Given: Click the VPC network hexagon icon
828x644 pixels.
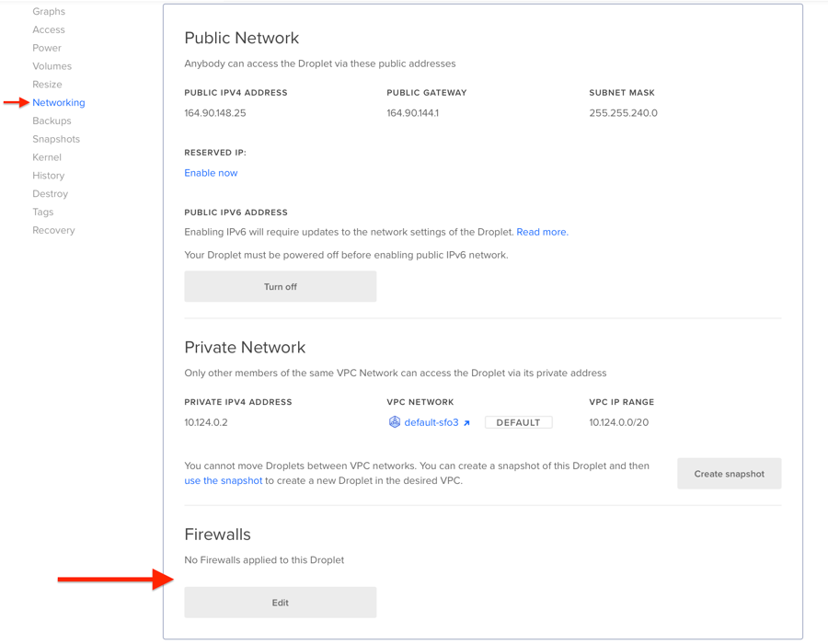Looking at the screenshot, I should point(394,422).
